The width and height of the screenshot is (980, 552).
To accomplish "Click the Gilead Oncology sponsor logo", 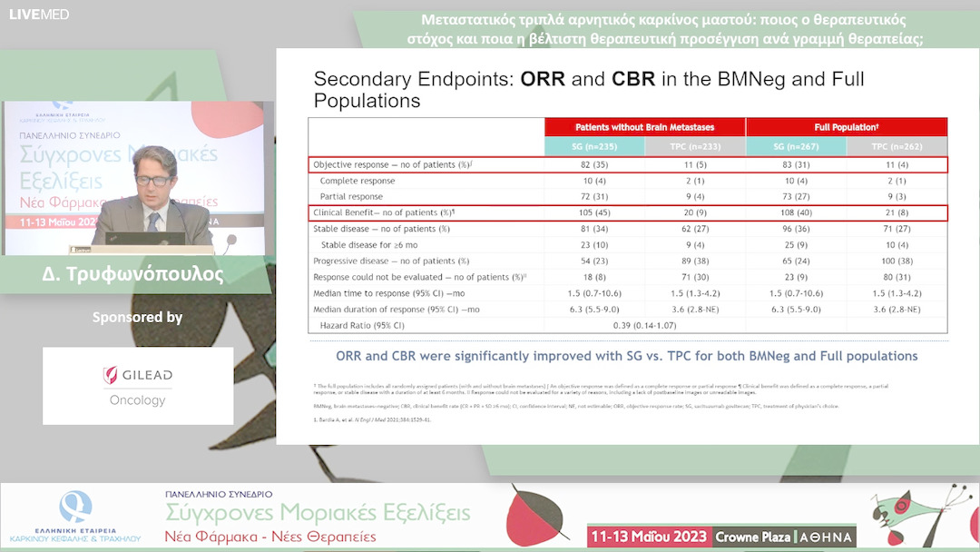I will tap(138, 386).
